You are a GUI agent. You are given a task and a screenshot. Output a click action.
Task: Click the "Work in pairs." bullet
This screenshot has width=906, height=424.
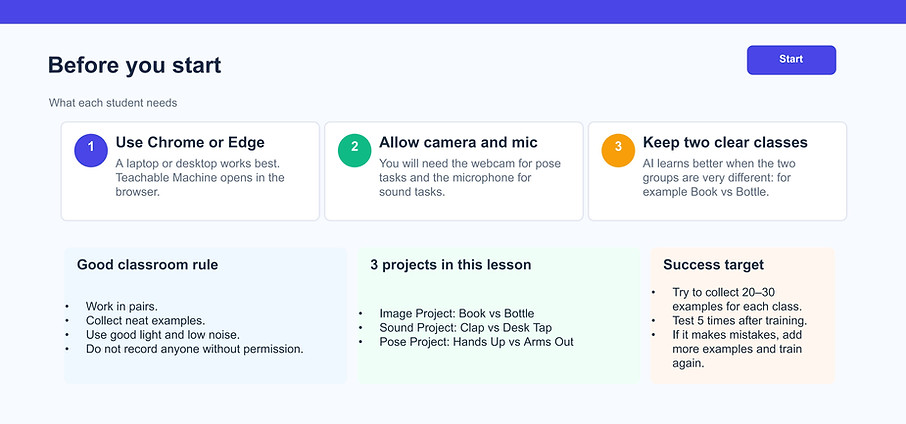pyautogui.click(x=121, y=306)
